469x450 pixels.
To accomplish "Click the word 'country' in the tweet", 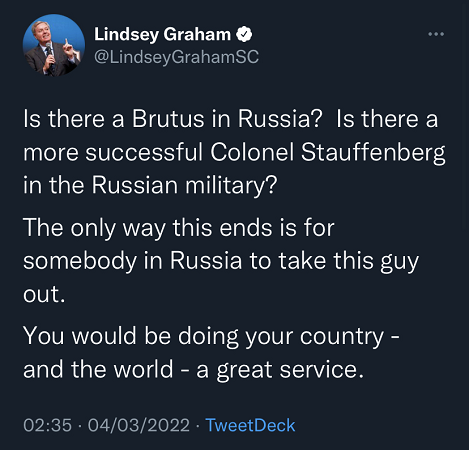I will click(342, 337).
